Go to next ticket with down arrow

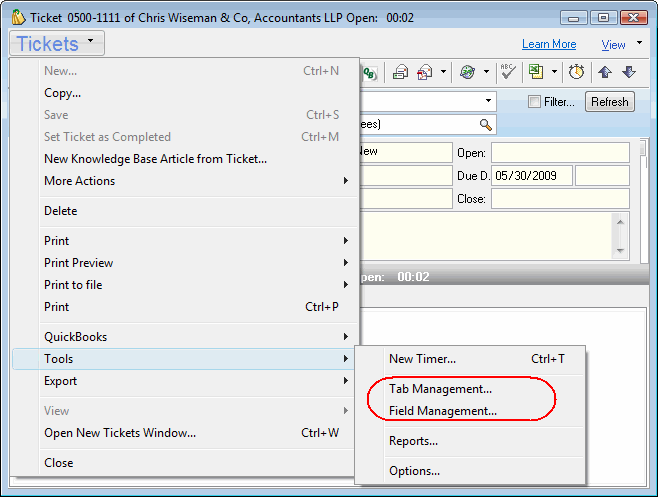point(629,72)
